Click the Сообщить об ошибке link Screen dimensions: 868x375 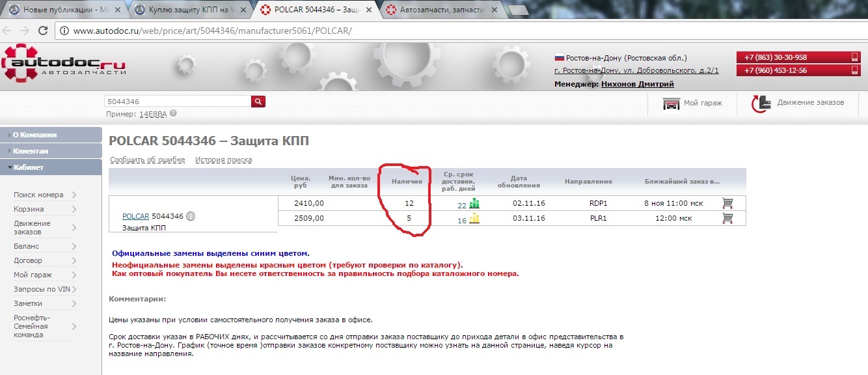click(148, 160)
